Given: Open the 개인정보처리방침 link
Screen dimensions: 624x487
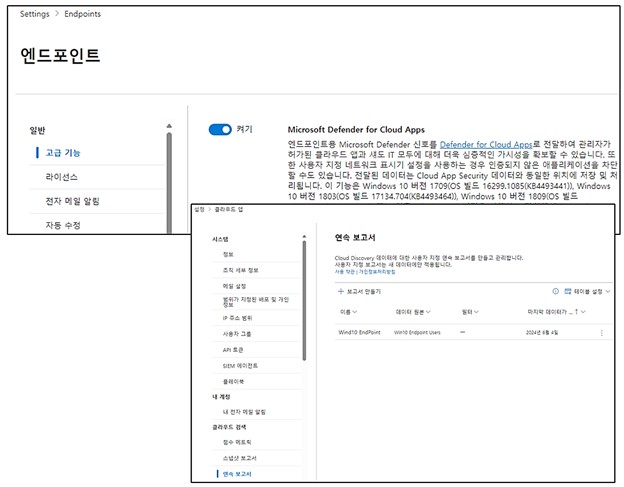Looking at the screenshot, I should tap(377, 272).
